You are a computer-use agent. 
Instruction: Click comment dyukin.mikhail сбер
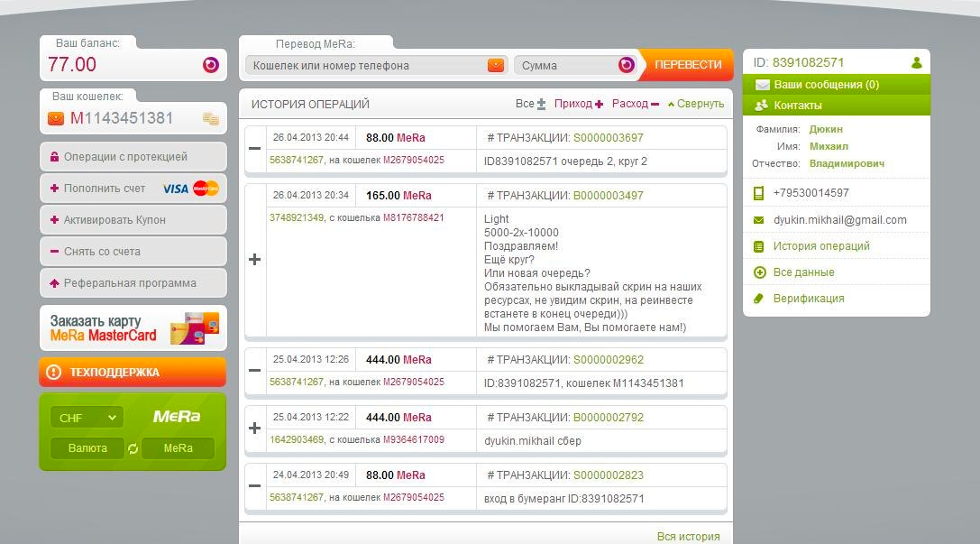[x=533, y=441]
